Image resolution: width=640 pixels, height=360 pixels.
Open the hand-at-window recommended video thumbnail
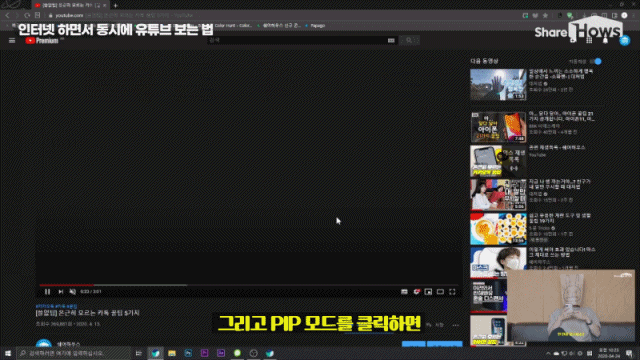(498, 84)
